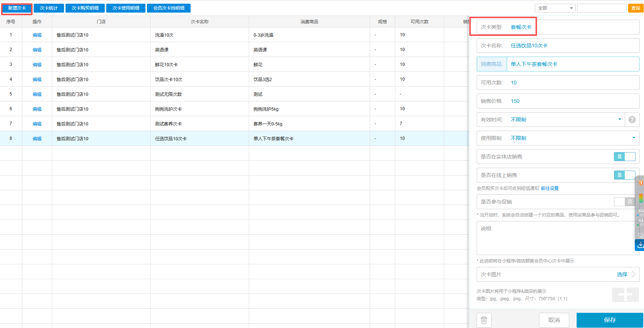
Task: Click 编辑 for the 英语课 row
Action: point(37,50)
